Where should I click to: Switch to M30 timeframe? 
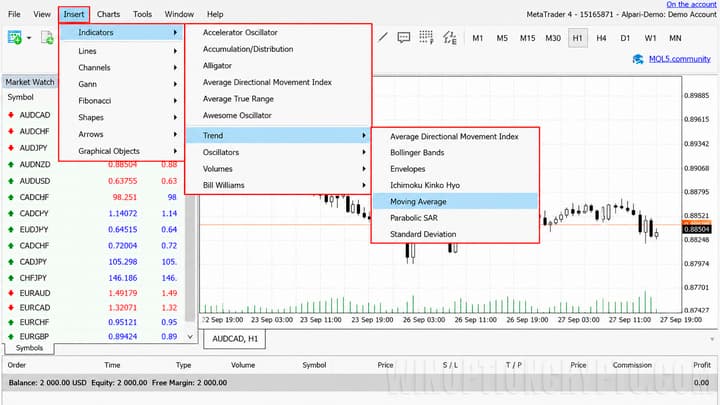coord(553,38)
